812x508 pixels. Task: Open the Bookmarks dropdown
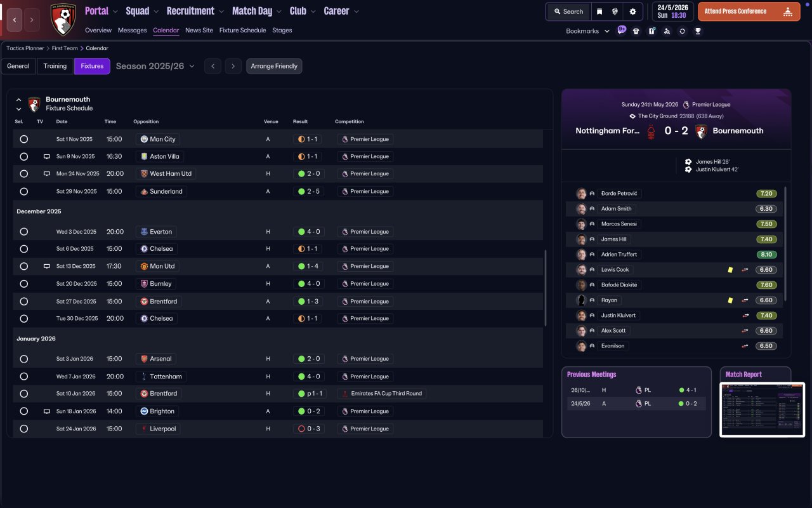(x=588, y=31)
